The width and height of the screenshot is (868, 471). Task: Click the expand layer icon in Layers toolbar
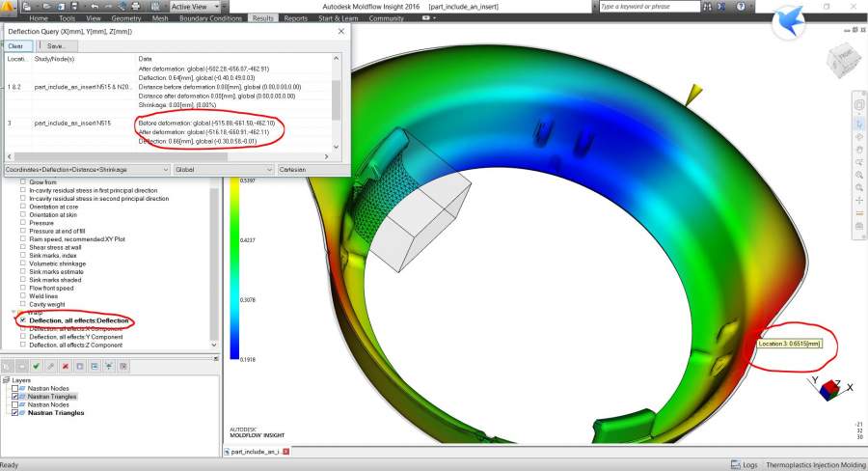point(109,366)
